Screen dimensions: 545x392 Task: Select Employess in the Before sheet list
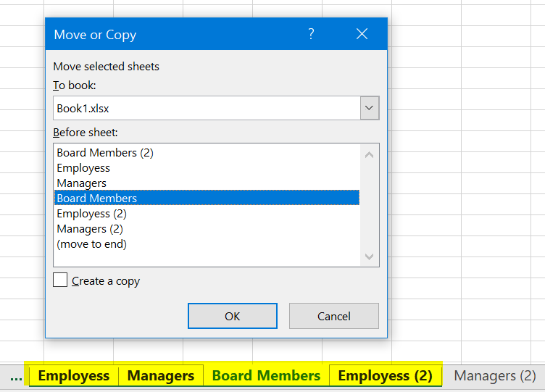[83, 168]
